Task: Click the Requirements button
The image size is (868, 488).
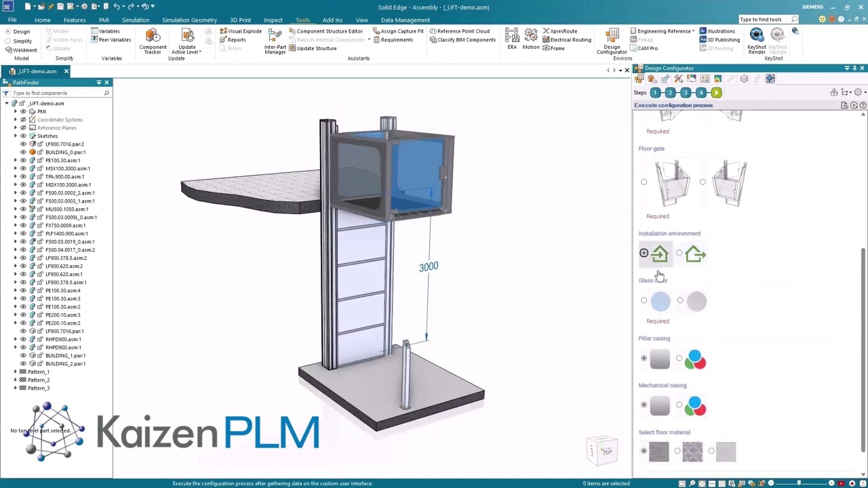Action: click(x=393, y=40)
